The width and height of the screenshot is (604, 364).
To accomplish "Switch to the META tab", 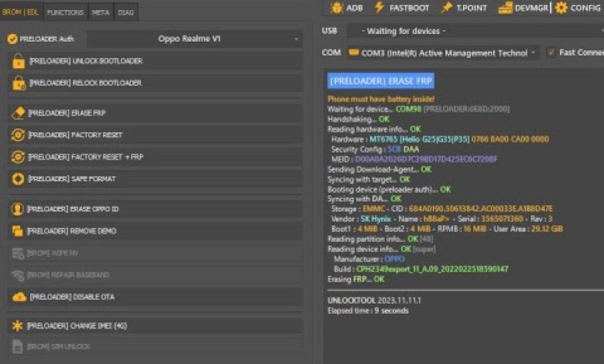I will [x=100, y=12].
